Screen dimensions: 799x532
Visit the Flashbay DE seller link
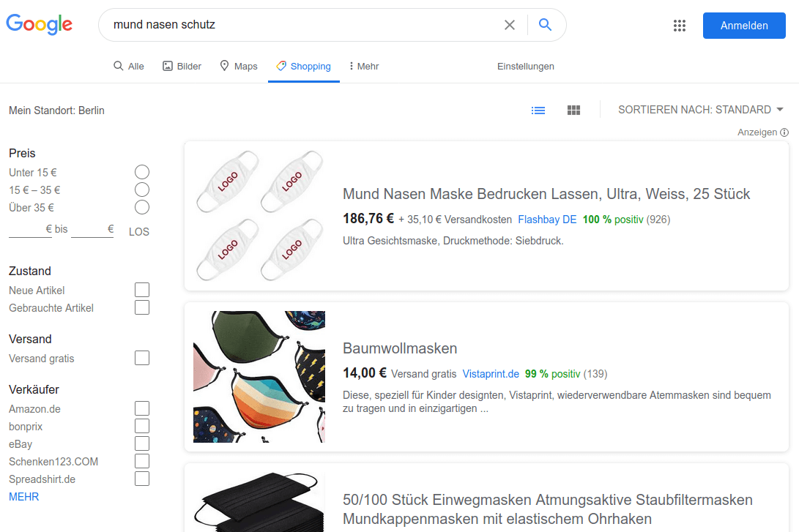point(547,220)
